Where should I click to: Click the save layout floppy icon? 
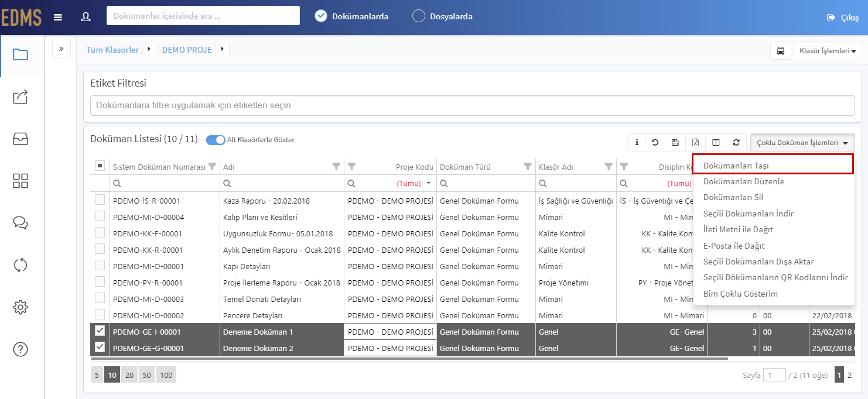coord(675,142)
